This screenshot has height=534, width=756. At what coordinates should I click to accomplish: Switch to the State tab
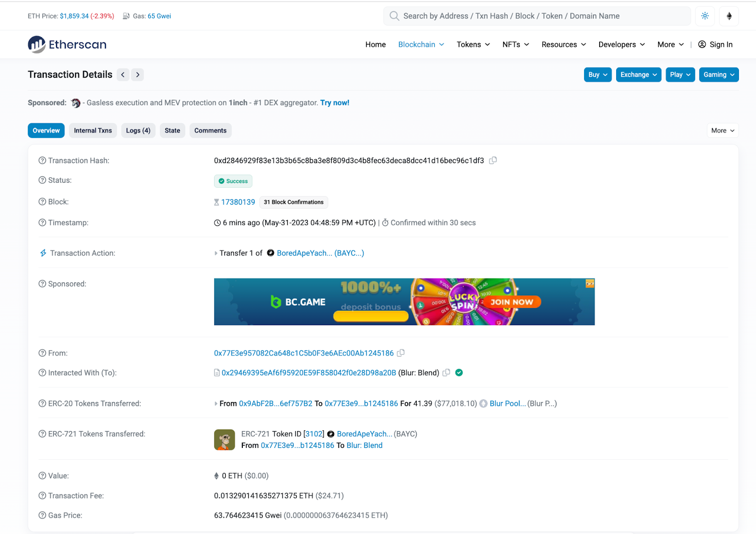(x=172, y=130)
